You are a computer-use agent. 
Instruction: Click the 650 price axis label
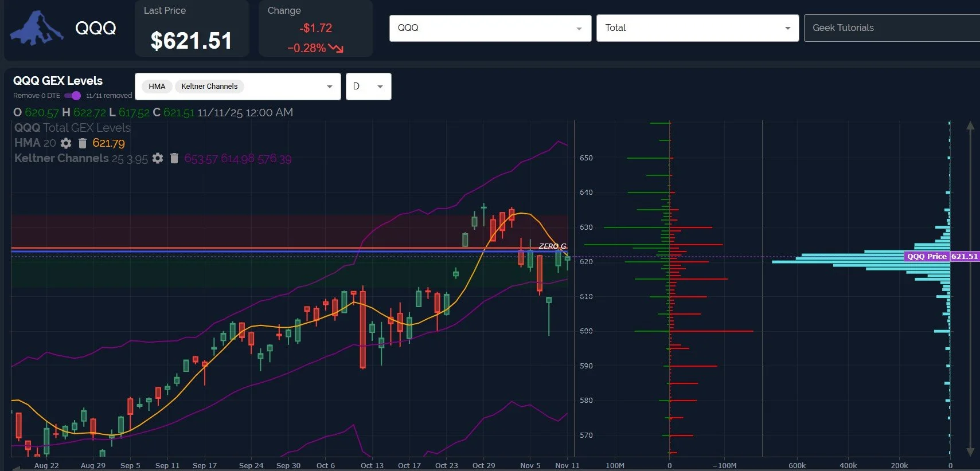coord(586,158)
